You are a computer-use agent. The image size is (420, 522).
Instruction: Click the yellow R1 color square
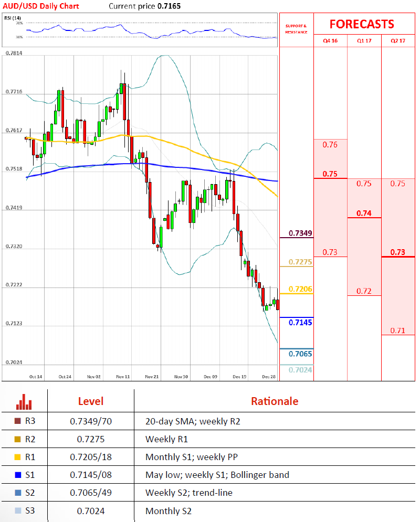(18, 457)
